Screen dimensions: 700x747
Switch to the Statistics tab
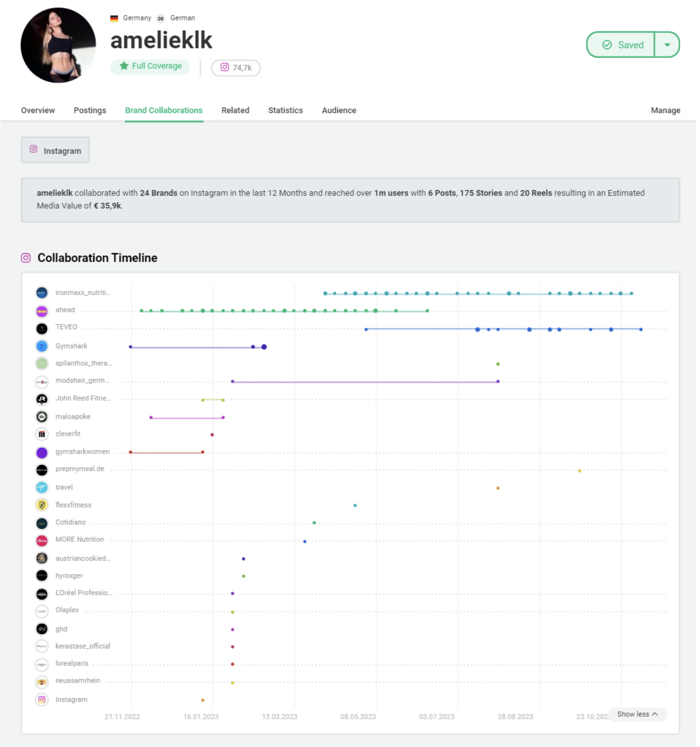[x=285, y=110]
